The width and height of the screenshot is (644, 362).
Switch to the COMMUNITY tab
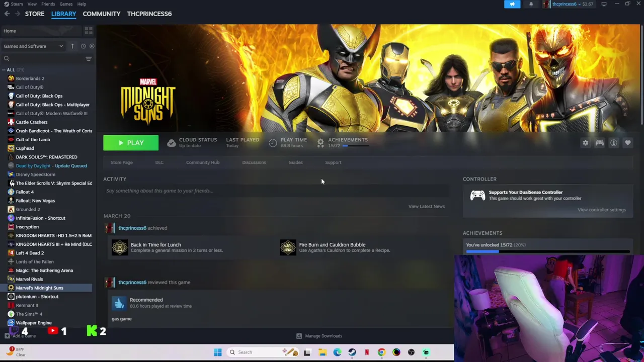[102, 14]
